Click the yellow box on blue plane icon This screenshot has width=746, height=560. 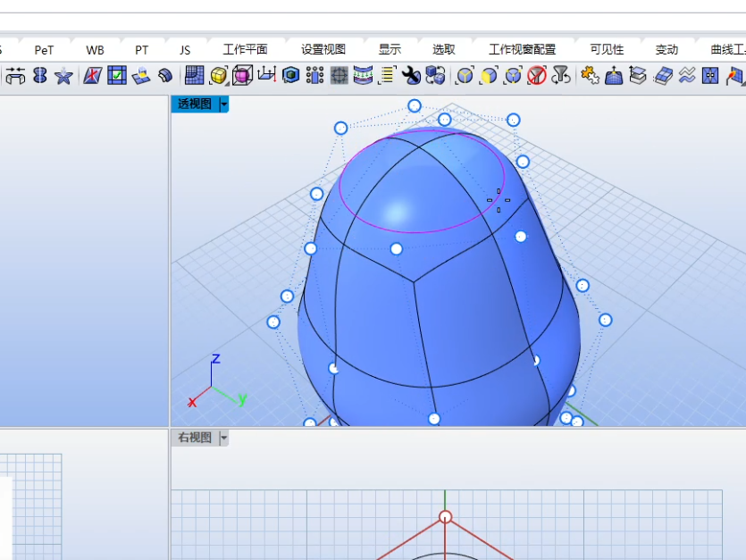[141, 76]
